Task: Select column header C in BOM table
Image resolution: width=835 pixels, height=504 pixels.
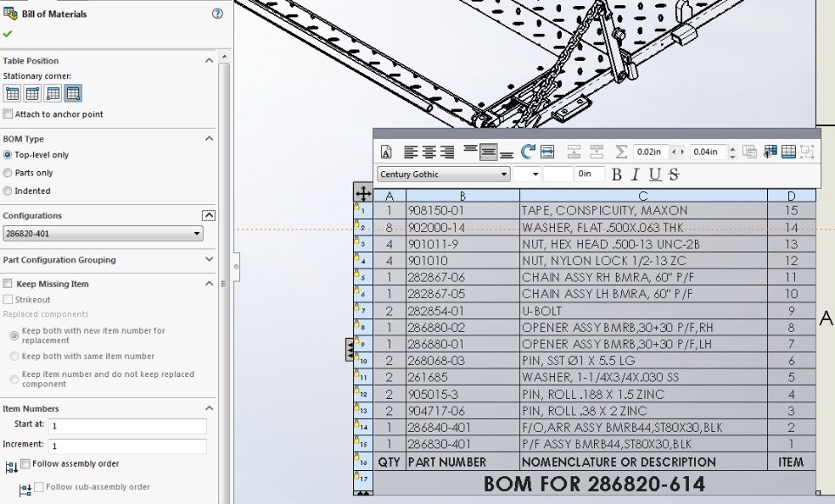Action: coord(644,196)
